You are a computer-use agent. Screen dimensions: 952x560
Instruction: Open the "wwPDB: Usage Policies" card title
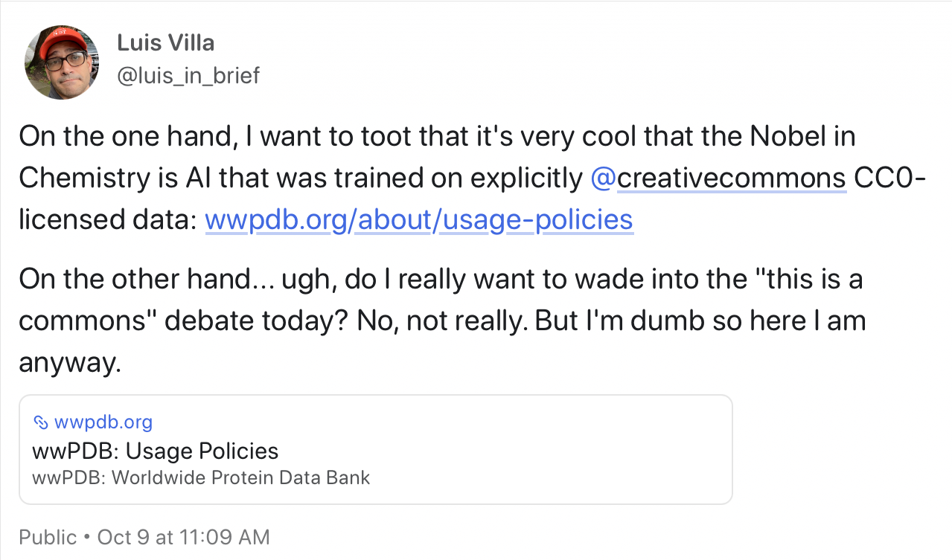point(156,451)
